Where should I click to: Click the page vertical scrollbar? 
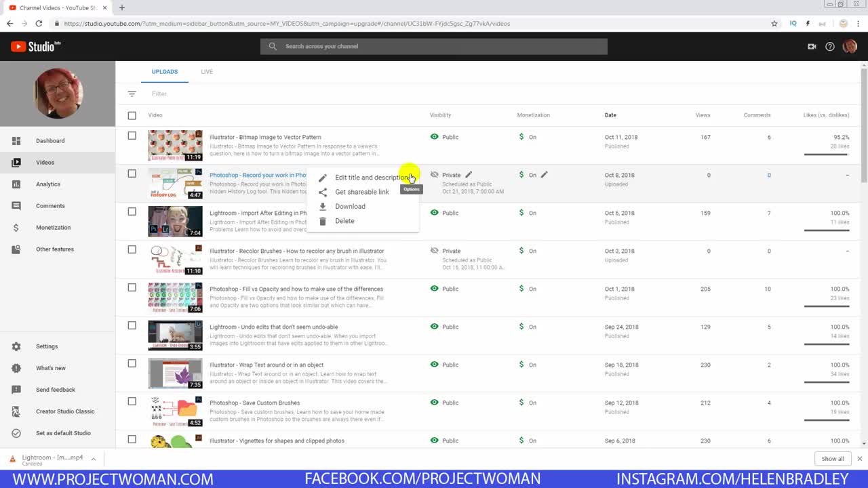tap(864, 125)
